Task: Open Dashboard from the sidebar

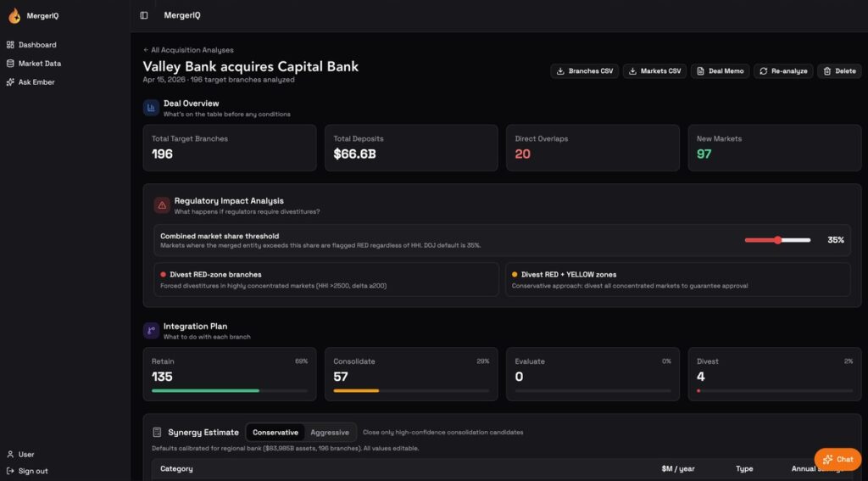Action: click(x=37, y=45)
